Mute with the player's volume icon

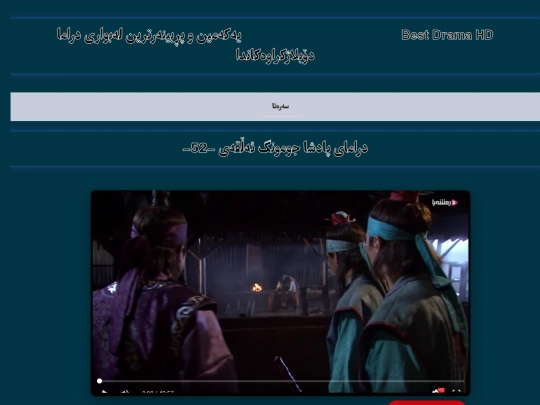pyautogui.click(x=125, y=392)
